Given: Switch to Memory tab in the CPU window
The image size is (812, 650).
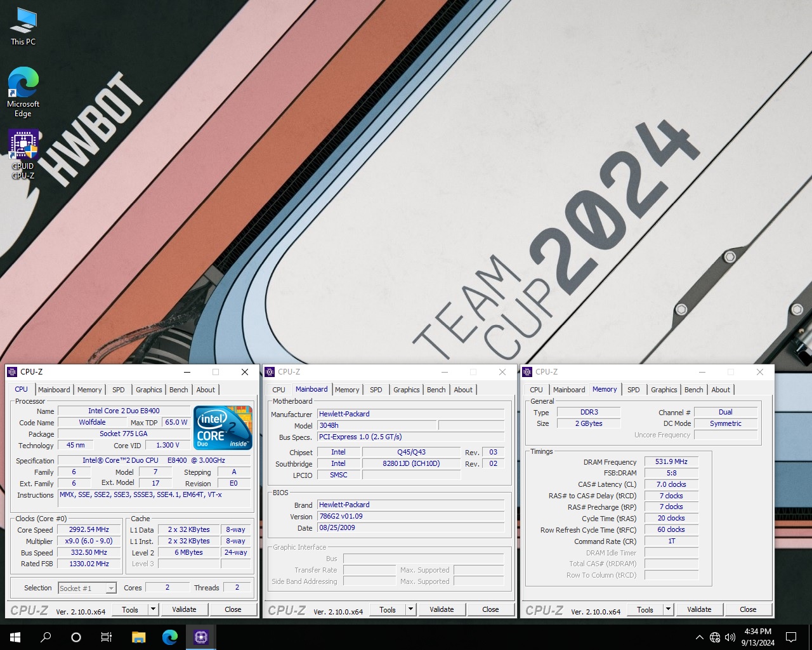Looking at the screenshot, I should [x=89, y=390].
